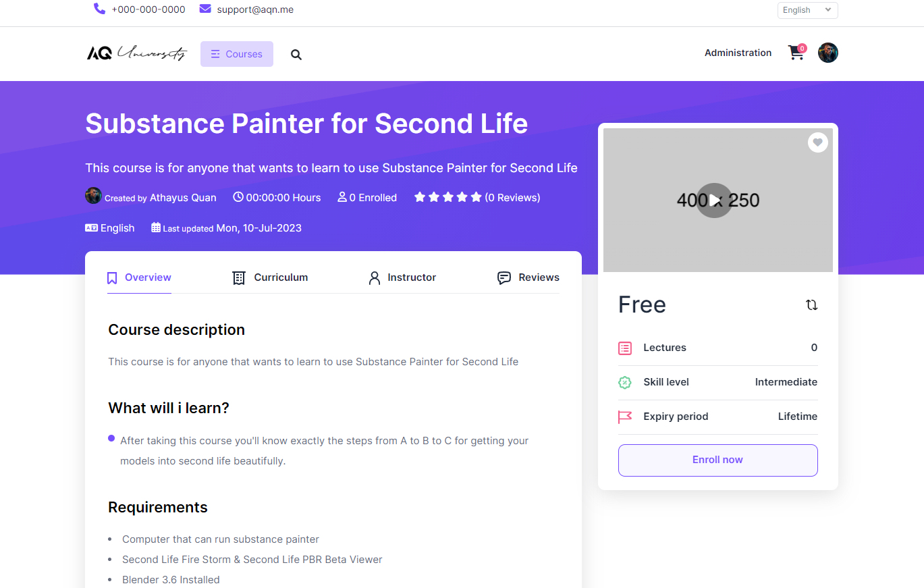Click the Free price label
Image resolution: width=924 pixels, height=588 pixels.
coord(642,305)
